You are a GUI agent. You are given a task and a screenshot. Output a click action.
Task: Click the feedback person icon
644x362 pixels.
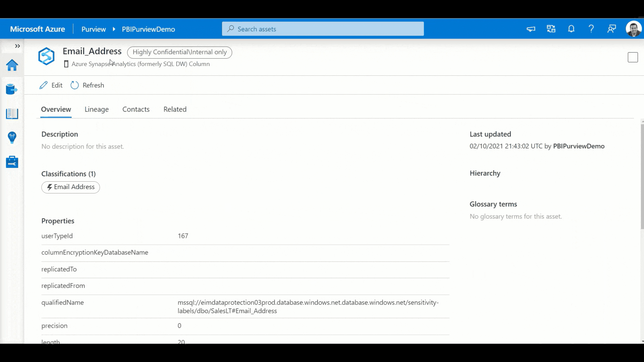click(x=612, y=29)
